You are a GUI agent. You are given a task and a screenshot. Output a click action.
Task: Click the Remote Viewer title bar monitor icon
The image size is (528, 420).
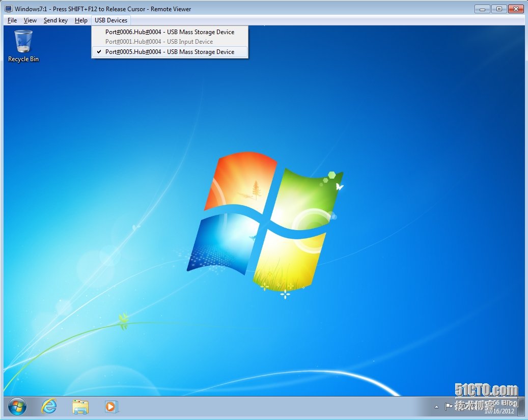coord(9,9)
